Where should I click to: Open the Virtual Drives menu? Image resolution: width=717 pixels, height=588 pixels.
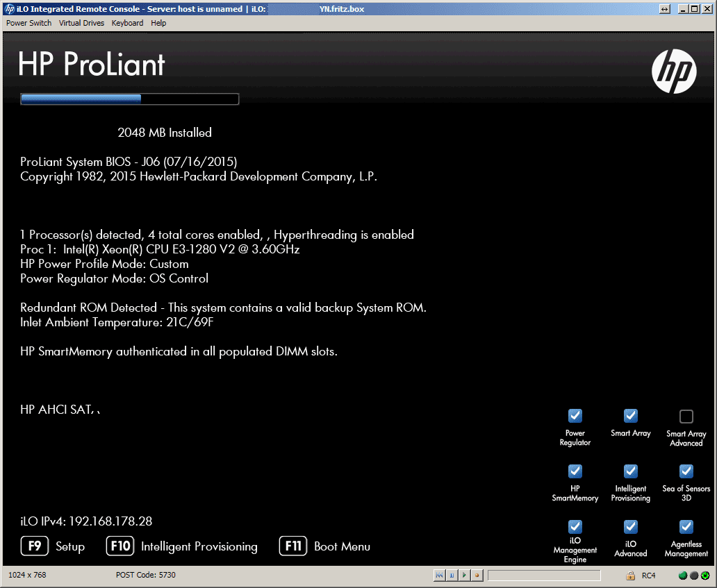click(x=81, y=23)
